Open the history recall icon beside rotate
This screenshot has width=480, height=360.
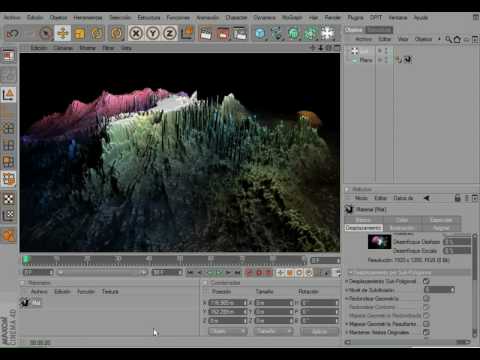pyautogui.click(x=117, y=34)
